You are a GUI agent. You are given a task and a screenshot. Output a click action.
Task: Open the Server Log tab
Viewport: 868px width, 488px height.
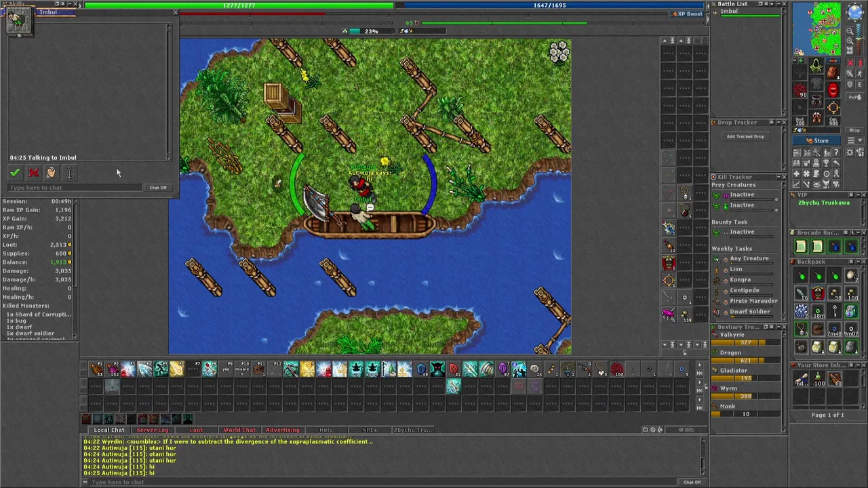153,430
